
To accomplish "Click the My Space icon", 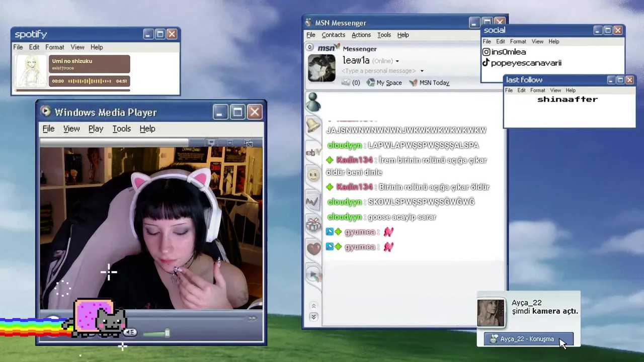I will (x=370, y=82).
